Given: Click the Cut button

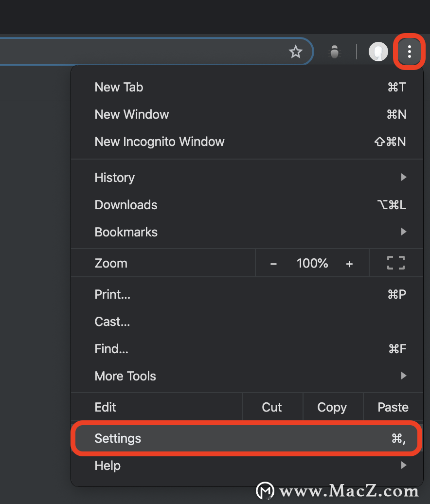Looking at the screenshot, I should (x=272, y=407).
